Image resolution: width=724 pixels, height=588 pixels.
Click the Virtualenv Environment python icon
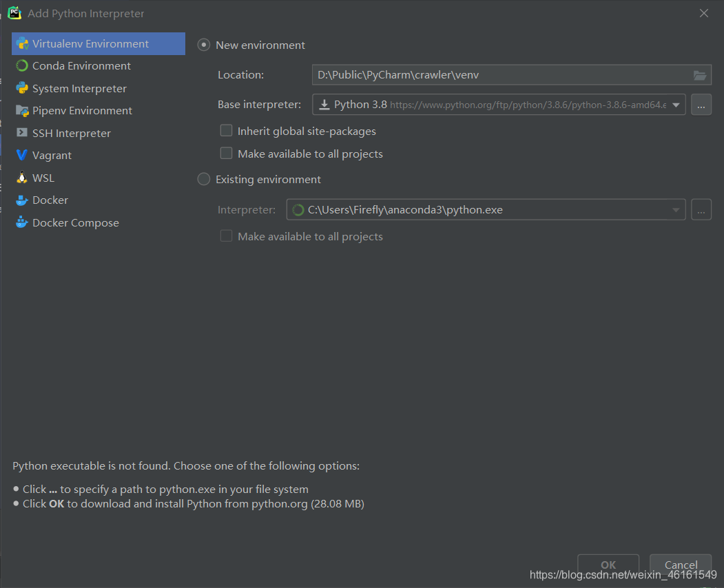(x=22, y=44)
